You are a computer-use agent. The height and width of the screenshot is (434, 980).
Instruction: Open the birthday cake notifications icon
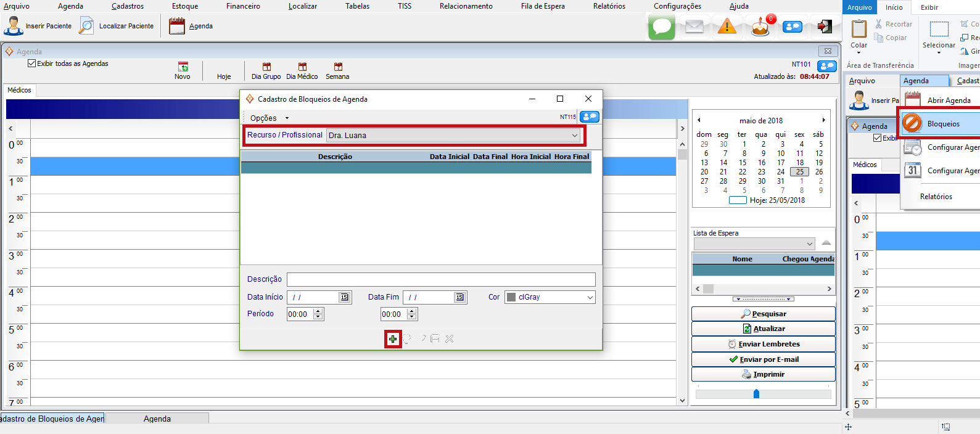(x=760, y=27)
